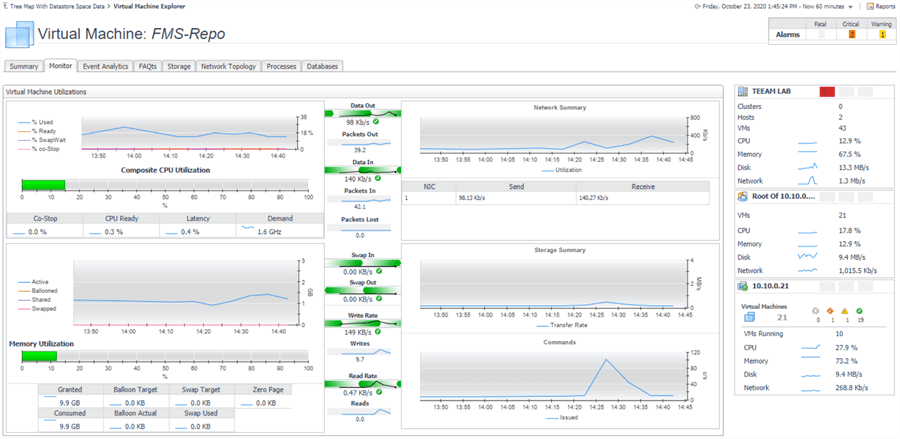This screenshot has width=900, height=439.
Task: Switch to the Summary tab
Action: (x=24, y=67)
